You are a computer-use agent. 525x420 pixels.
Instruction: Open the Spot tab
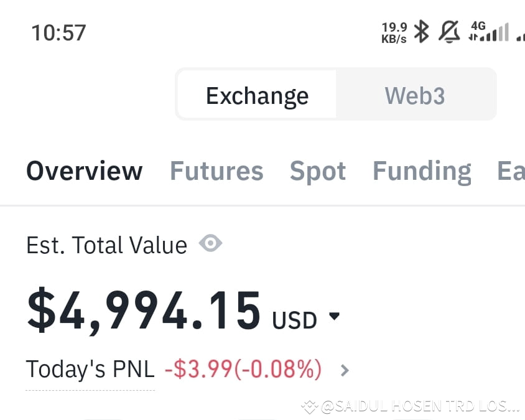coord(318,172)
